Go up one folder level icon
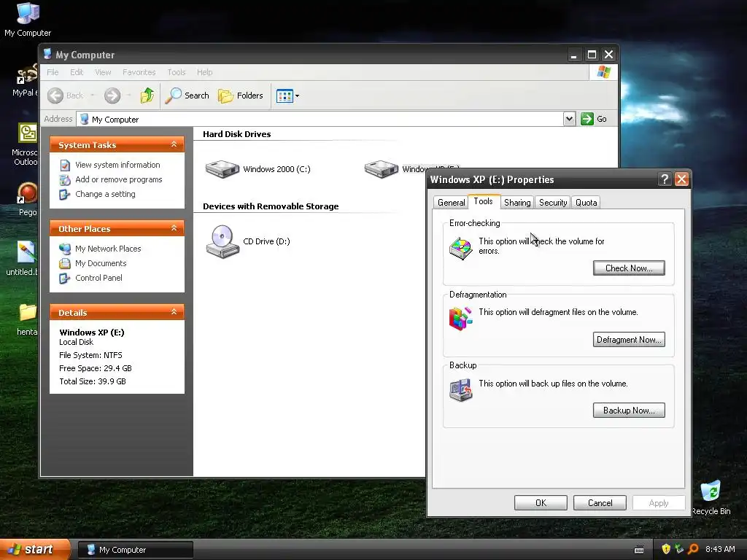 (147, 96)
